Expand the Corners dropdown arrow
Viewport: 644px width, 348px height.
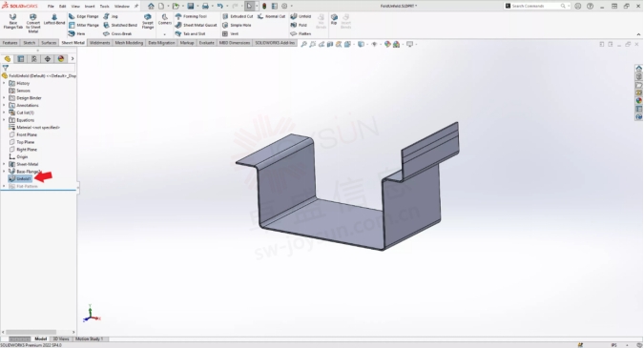coord(165,34)
